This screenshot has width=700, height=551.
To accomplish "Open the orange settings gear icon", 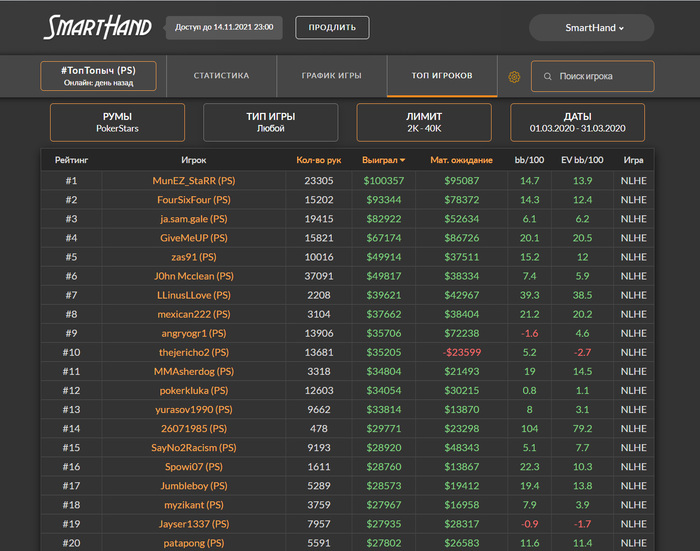I will coord(514,77).
